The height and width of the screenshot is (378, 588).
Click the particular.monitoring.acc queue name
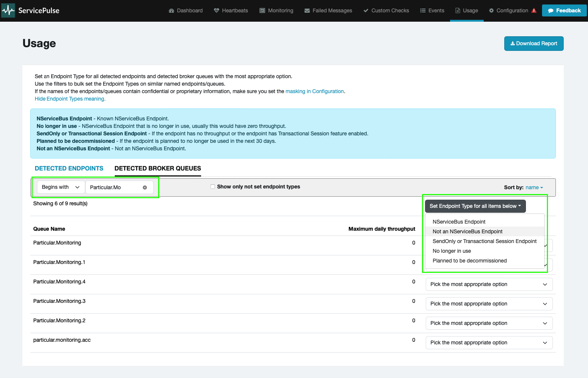coord(62,340)
